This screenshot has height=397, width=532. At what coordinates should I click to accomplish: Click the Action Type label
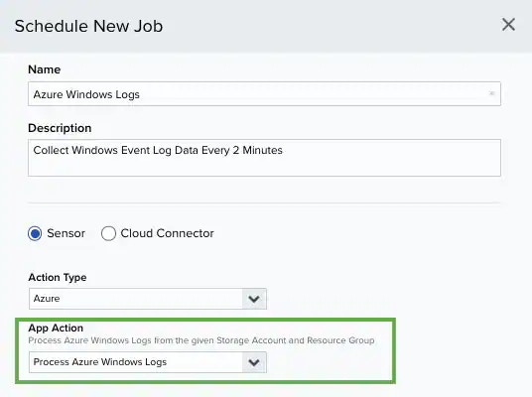click(x=58, y=278)
